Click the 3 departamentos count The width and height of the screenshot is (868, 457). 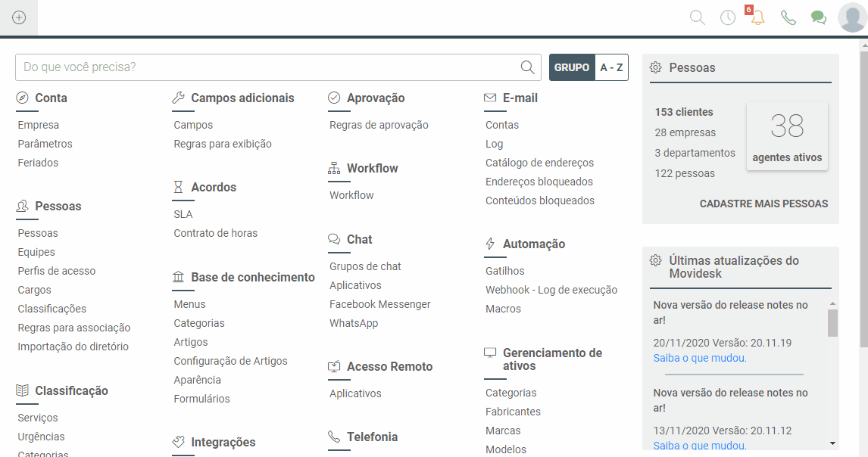tap(695, 154)
